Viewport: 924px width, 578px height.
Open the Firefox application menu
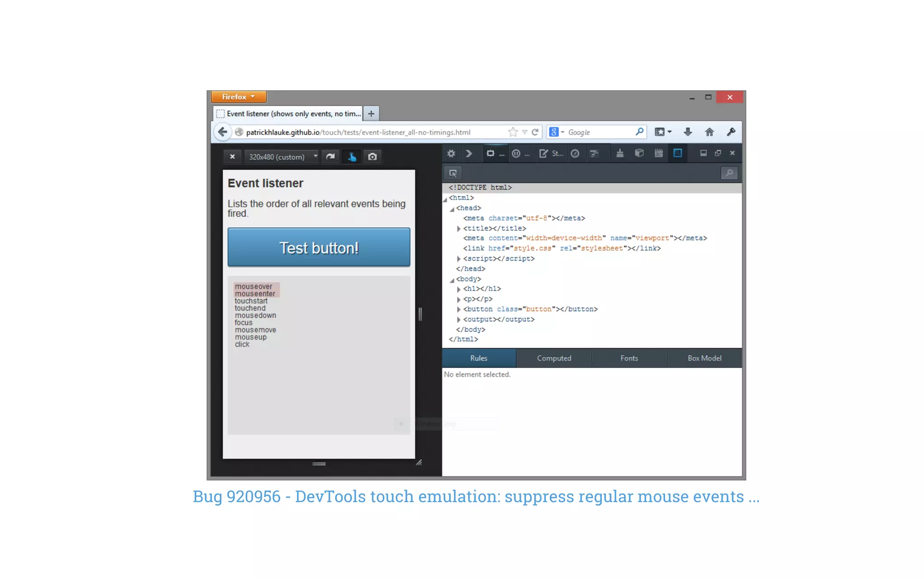point(238,97)
